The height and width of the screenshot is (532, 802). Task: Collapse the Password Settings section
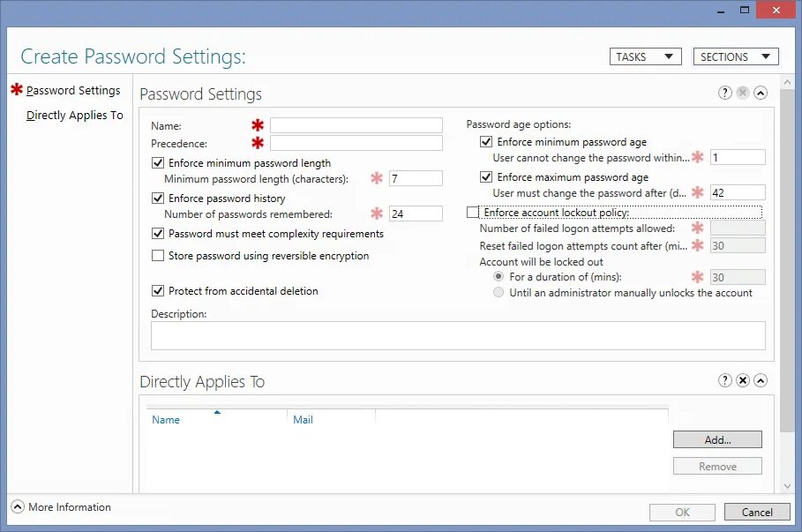coord(761,93)
